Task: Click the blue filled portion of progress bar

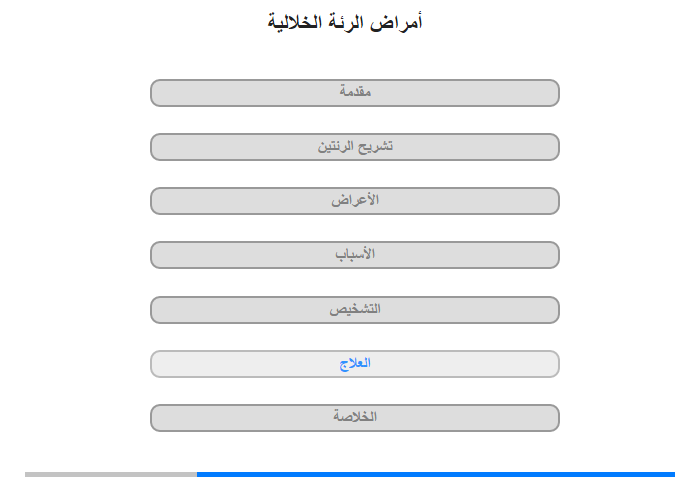Action: pos(436,474)
